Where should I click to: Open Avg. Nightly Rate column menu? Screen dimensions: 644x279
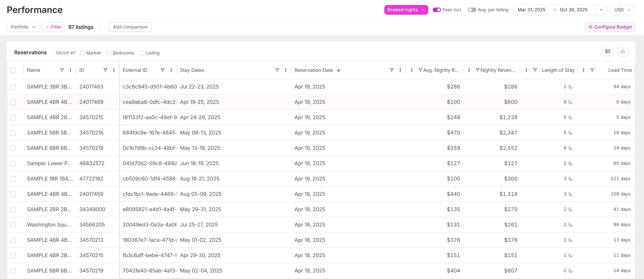[412, 70]
